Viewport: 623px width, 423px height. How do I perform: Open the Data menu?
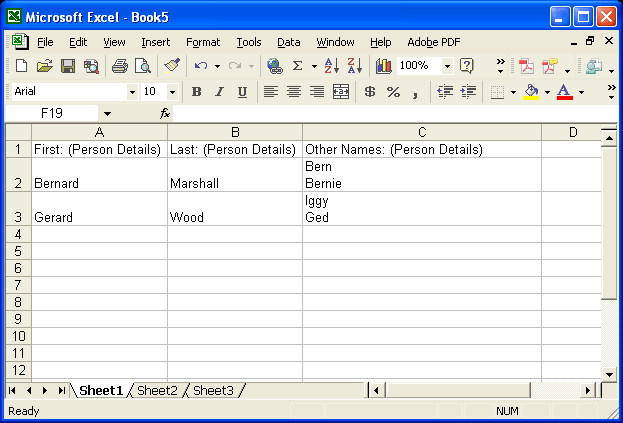pyautogui.click(x=288, y=42)
